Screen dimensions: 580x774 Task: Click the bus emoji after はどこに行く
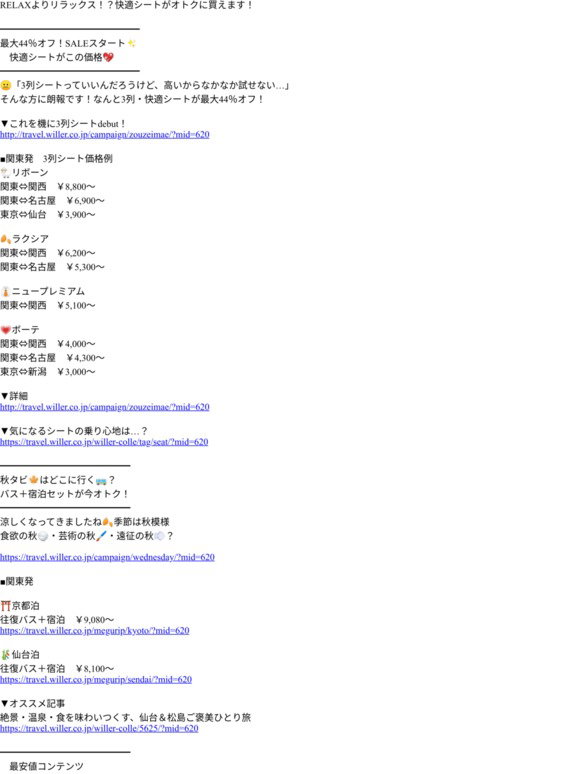101,480
